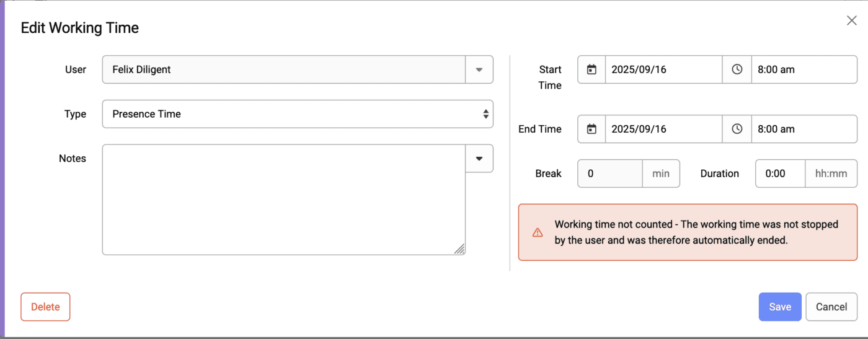Expand the Type Presence Time selector
868x339 pixels.
298,114
